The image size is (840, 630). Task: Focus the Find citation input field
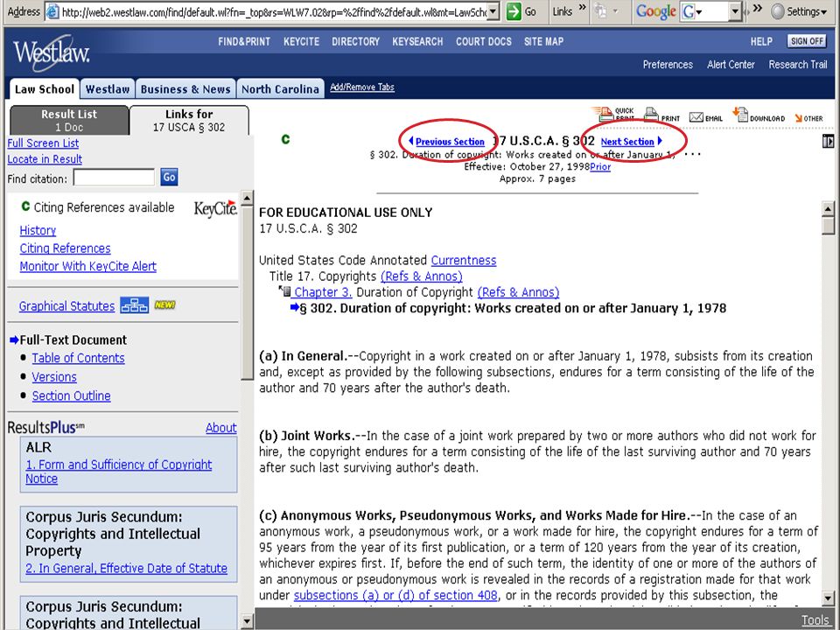click(x=114, y=178)
